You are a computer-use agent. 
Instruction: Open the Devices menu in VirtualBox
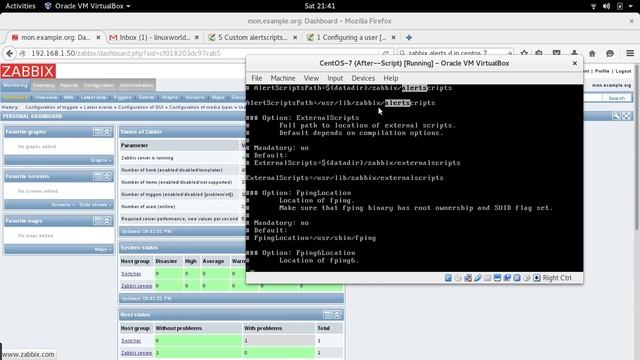pos(363,78)
